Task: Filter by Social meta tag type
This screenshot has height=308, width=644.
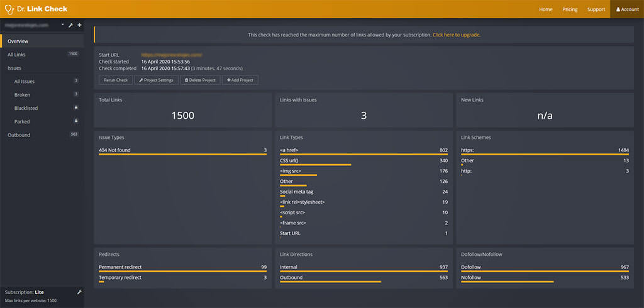Action: (364, 192)
